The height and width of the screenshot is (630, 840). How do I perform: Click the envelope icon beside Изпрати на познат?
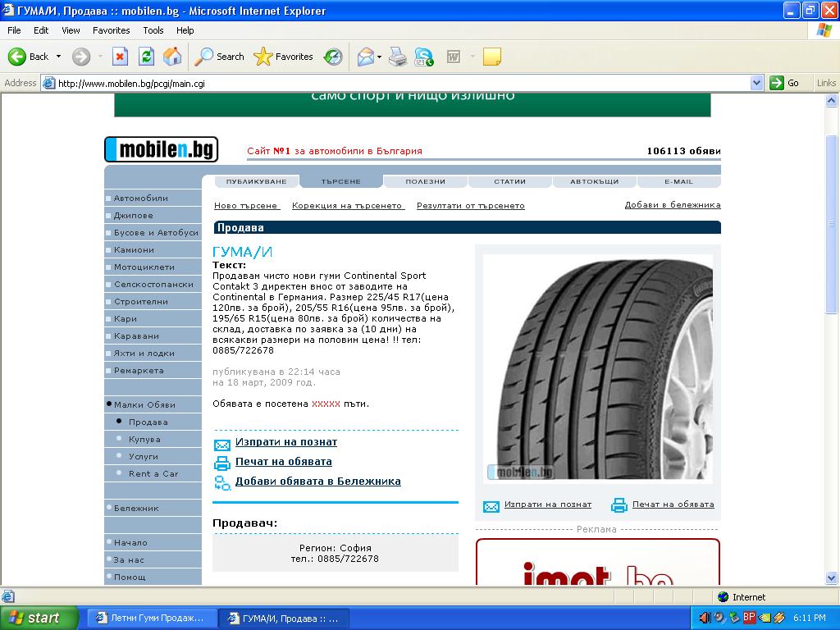pyautogui.click(x=221, y=444)
